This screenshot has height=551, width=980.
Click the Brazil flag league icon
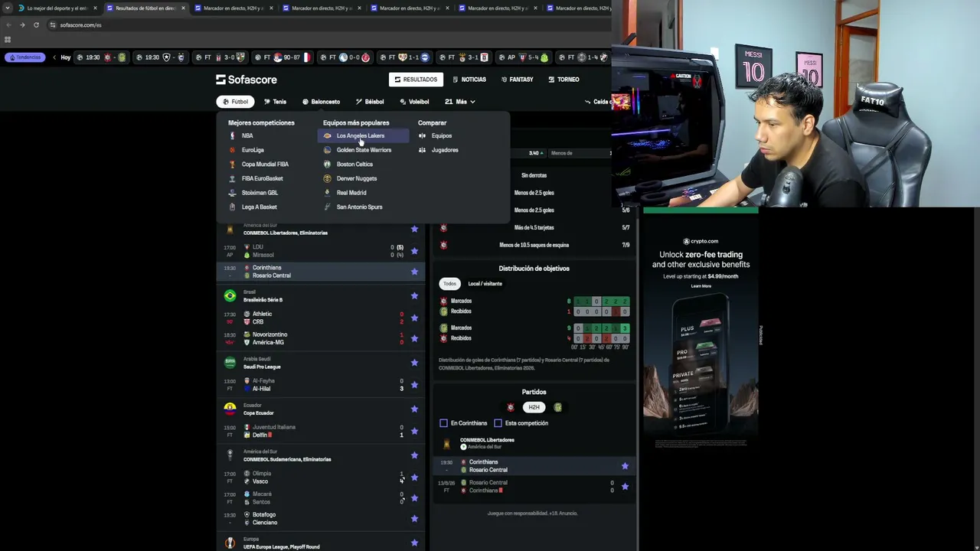230,295
